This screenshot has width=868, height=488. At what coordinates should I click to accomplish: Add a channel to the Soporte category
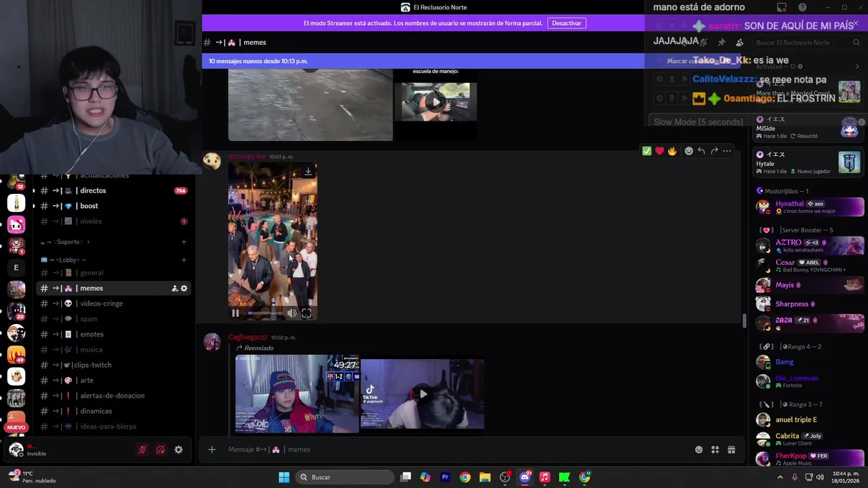click(184, 242)
